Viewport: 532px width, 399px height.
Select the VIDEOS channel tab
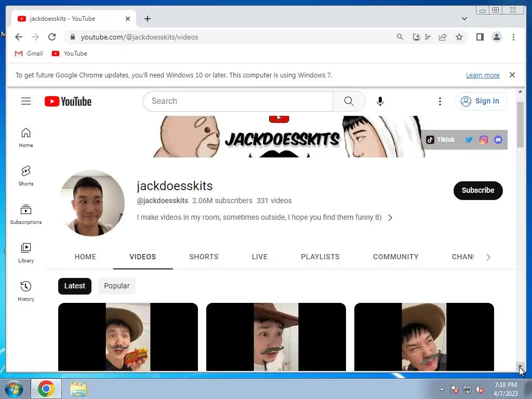pos(143,257)
